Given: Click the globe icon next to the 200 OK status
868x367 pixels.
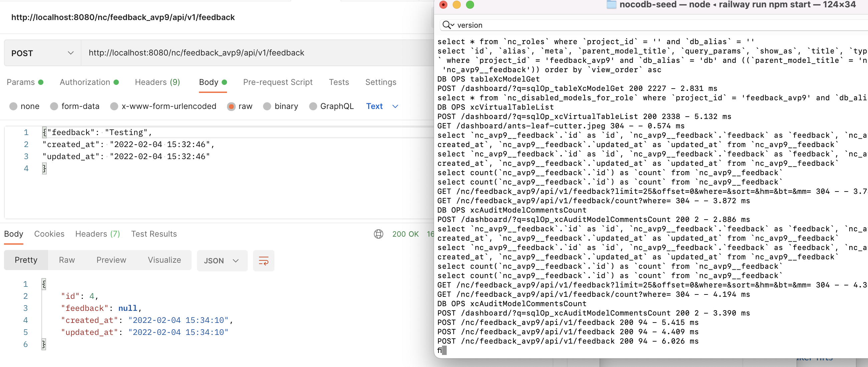Looking at the screenshot, I should 379,234.
